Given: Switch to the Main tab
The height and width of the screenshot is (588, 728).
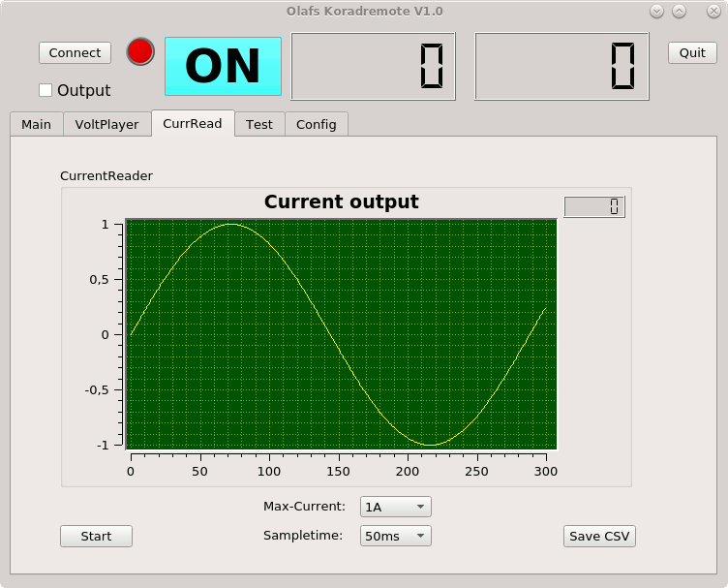Looking at the screenshot, I should click(37, 124).
